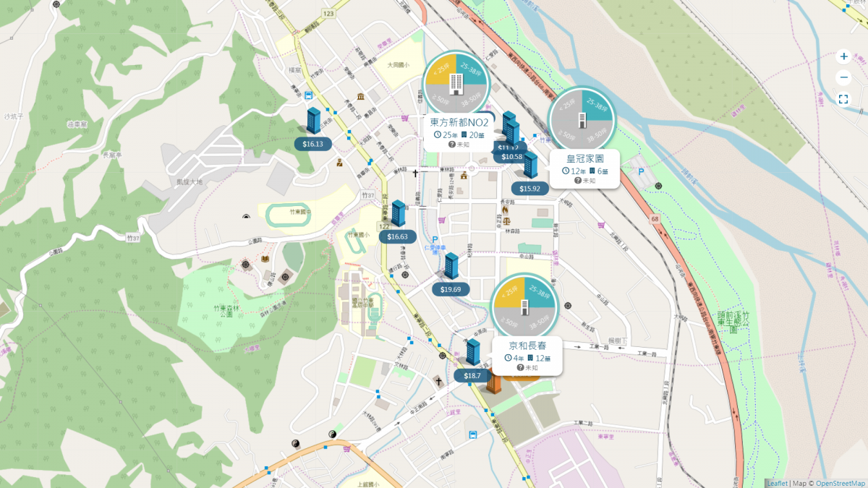Image resolution: width=868 pixels, height=488 pixels.
Task: Select the building marker above $19.69
Action: 451,265
